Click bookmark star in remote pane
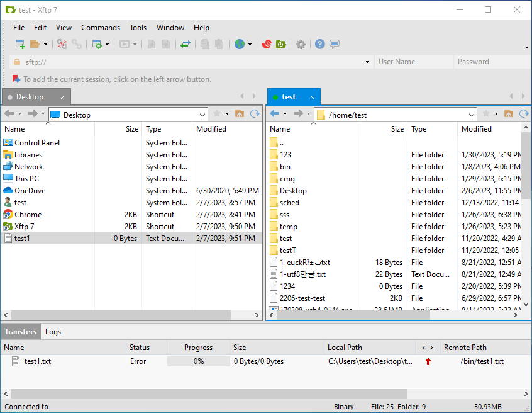Viewport: 532px width, 413px height. 486,113
